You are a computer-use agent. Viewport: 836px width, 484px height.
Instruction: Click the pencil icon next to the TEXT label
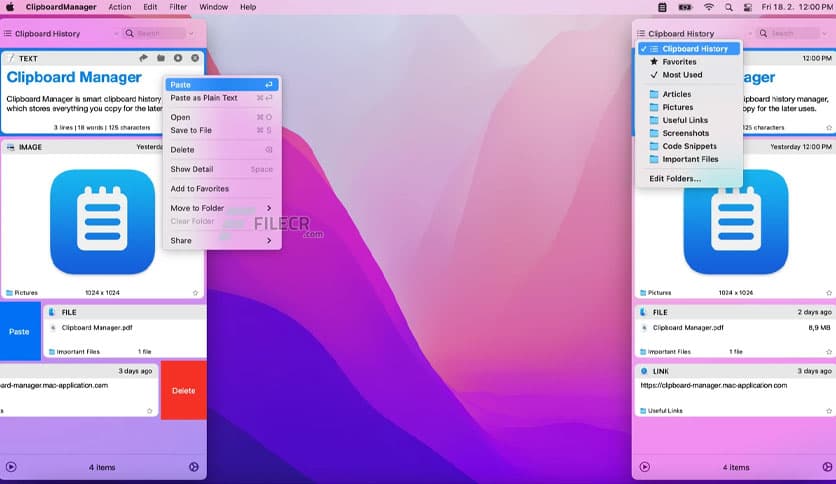pyautogui.click(x=11, y=59)
